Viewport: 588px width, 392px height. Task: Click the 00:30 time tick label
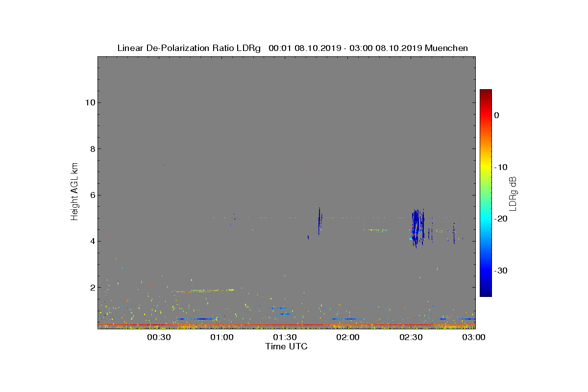click(x=159, y=338)
